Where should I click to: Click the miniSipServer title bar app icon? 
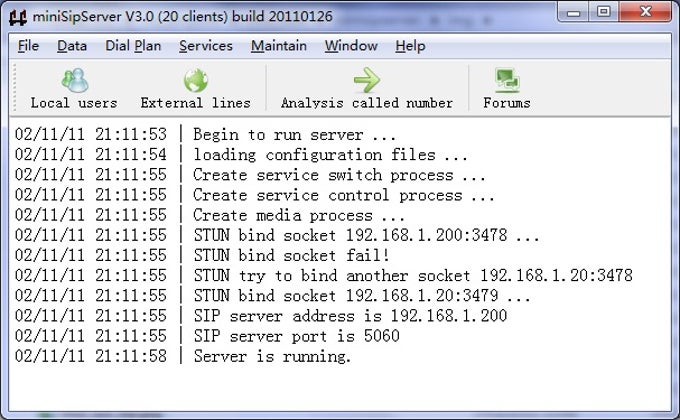(x=17, y=14)
